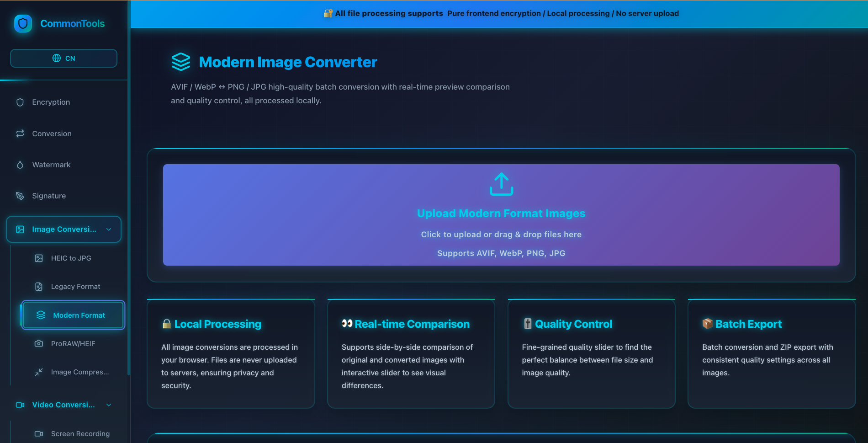Click the Screen Recording camera icon
Image resolution: width=868 pixels, height=443 pixels.
39,433
